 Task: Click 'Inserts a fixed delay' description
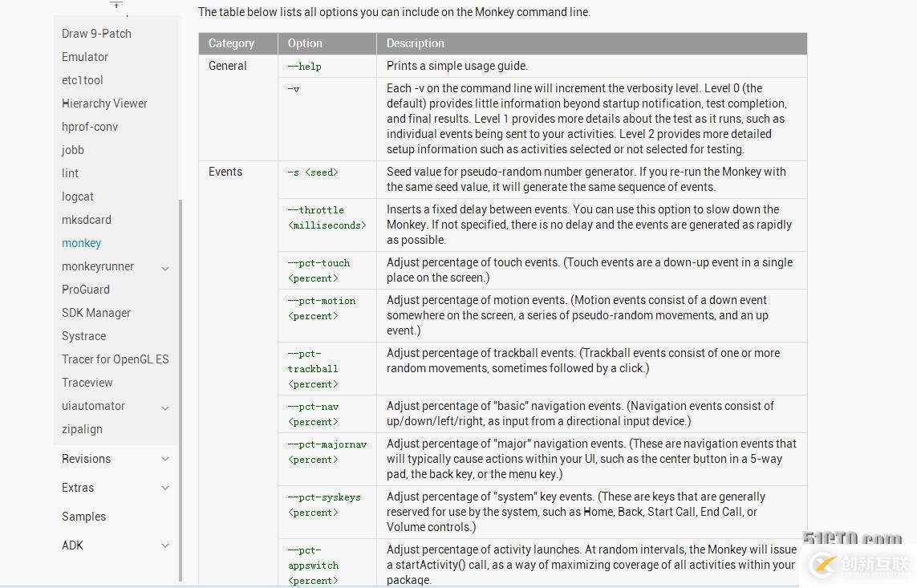pyautogui.click(x=589, y=225)
